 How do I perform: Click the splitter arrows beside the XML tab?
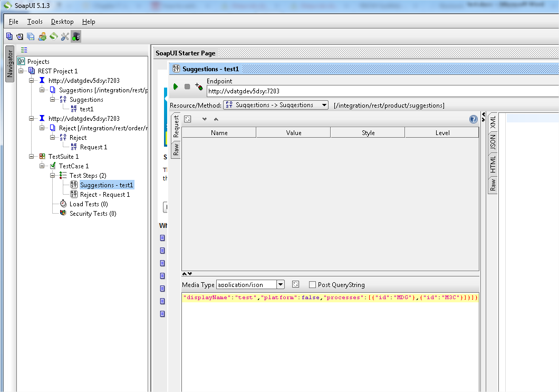pyautogui.click(x=484, y=117)
